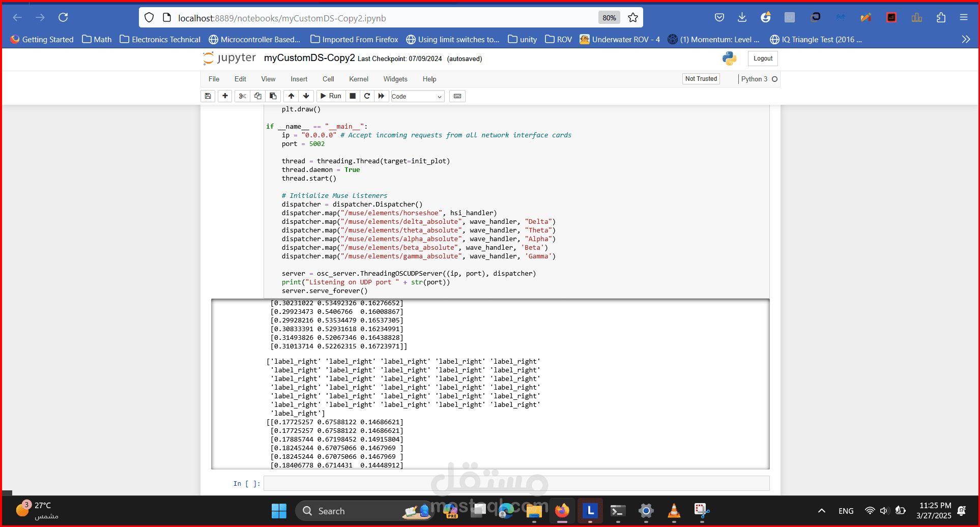Screen dimensions: 980x527
Task: Open the Firefox extensions puzzle icon
Action: tap(941, 18)
